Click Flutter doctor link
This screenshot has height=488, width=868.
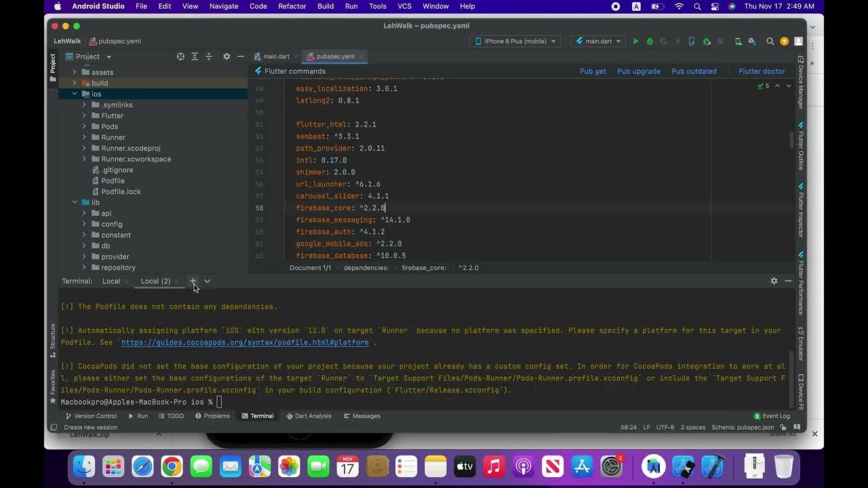pyautogui.click(x=762, y=71)
